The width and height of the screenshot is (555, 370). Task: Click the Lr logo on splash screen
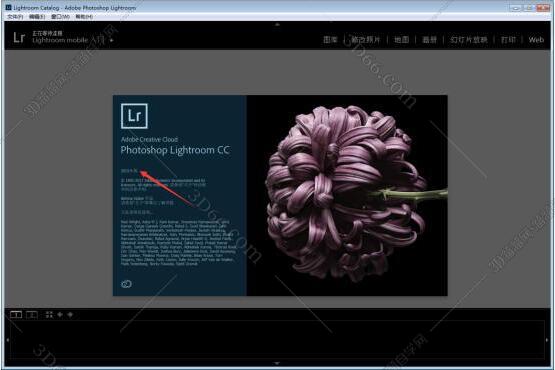point(134,116)
